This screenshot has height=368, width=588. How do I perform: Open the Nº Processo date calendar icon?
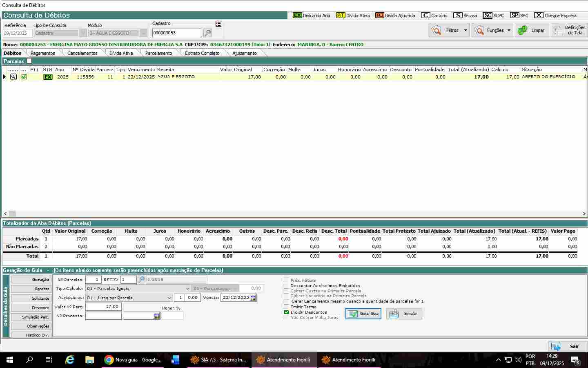pos(157,316)
